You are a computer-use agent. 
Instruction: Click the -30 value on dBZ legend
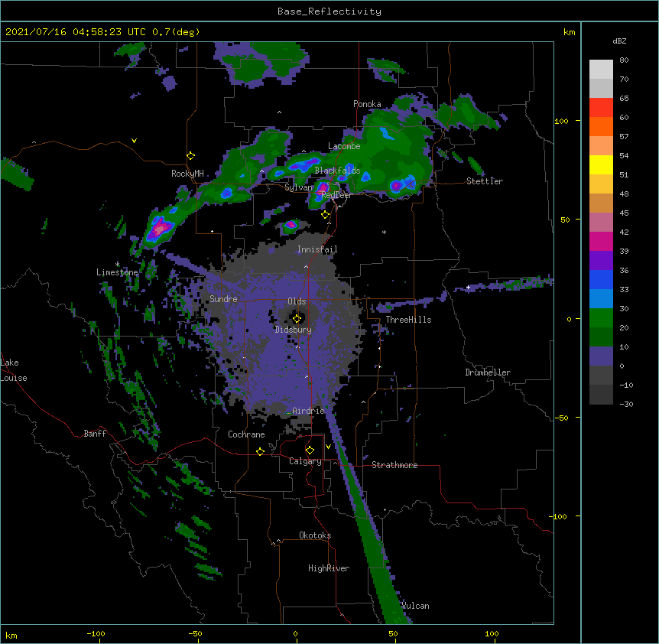(x=626, y=405)
